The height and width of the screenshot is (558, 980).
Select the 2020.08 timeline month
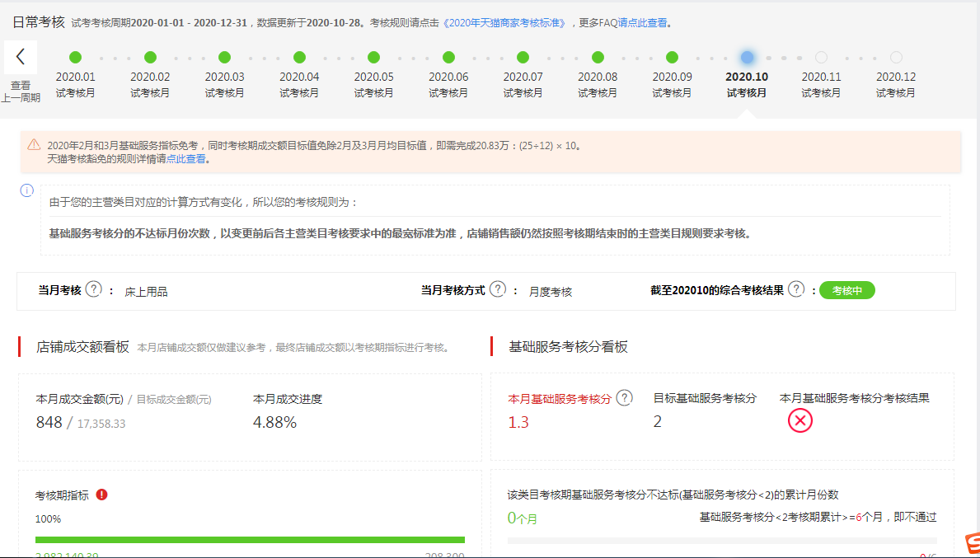[x=598, y=58]
